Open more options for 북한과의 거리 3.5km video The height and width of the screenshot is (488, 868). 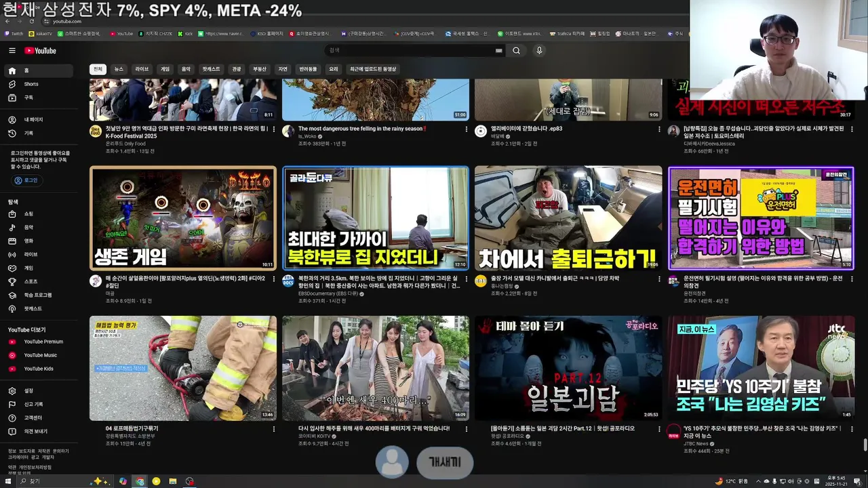(466, 279)
